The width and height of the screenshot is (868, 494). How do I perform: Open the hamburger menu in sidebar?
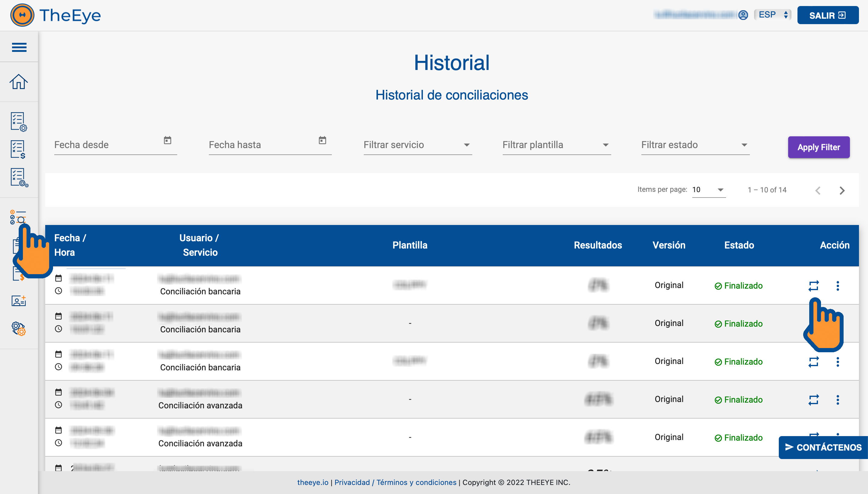click(x=19, y=47)
